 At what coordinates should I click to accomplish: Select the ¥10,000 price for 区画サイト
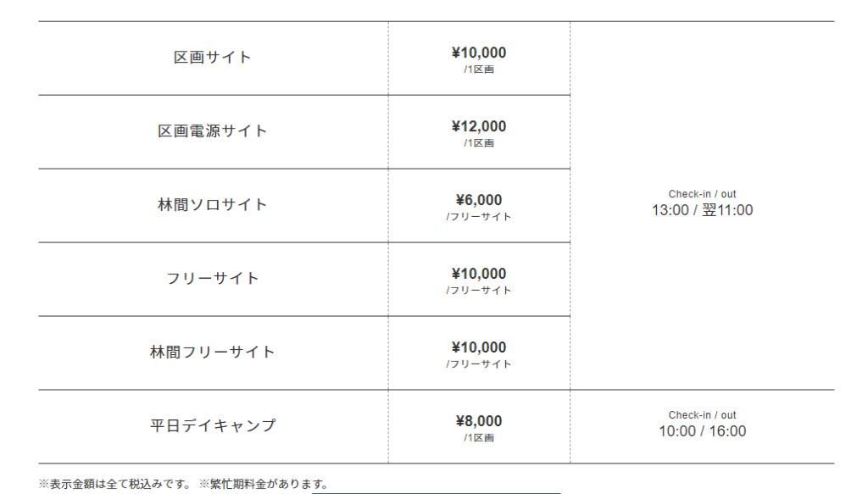(x=479, y=53)
